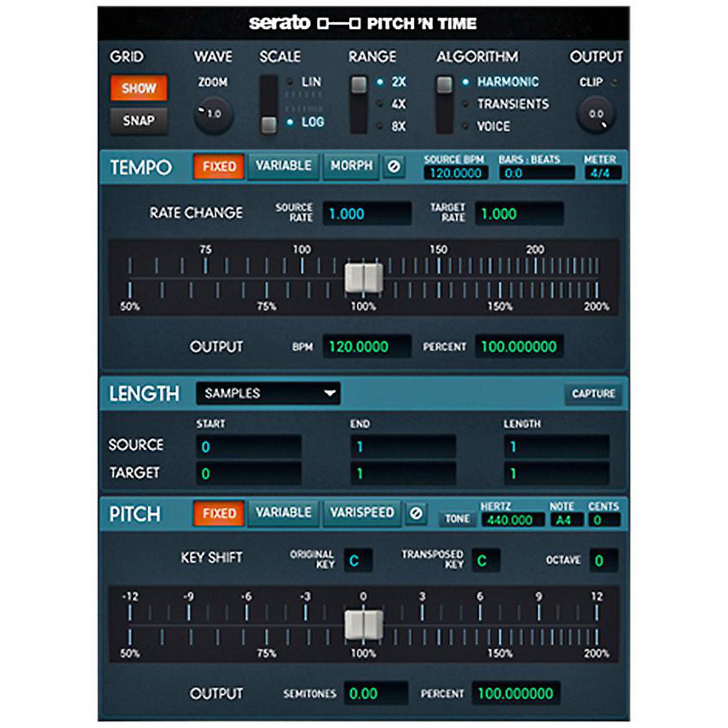Click the tempo reset circle-slash icon
Image resolution: width=728 pixels, height=728 pixels.
(394, 166)
